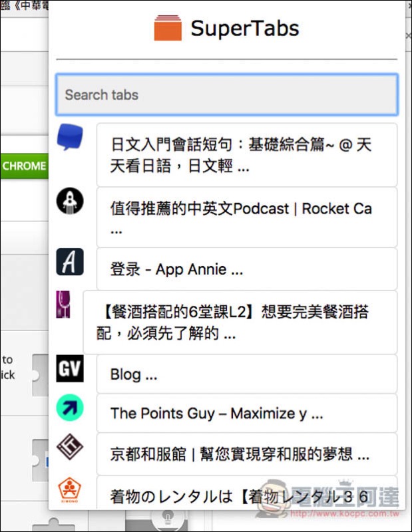412x532 pixels.
Task: Click The Points Guy arrow favicon
Action: coord(70,408)
